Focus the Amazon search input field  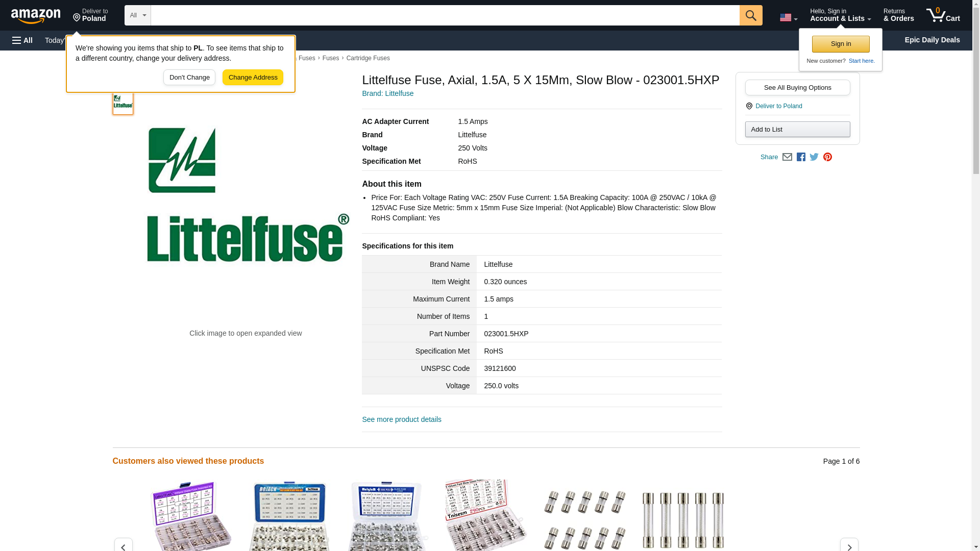(444, 15)
